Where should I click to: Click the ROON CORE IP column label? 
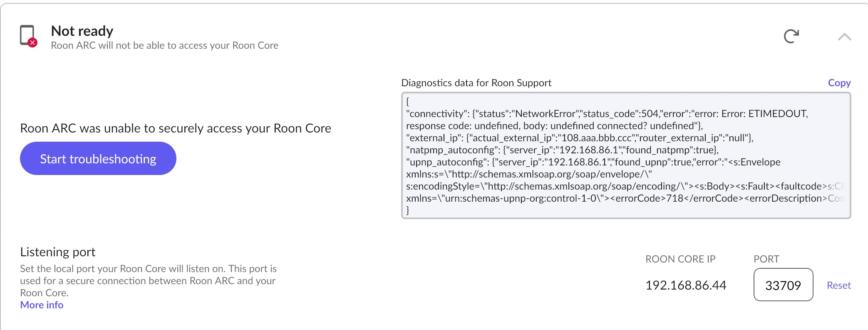(680, 259)
